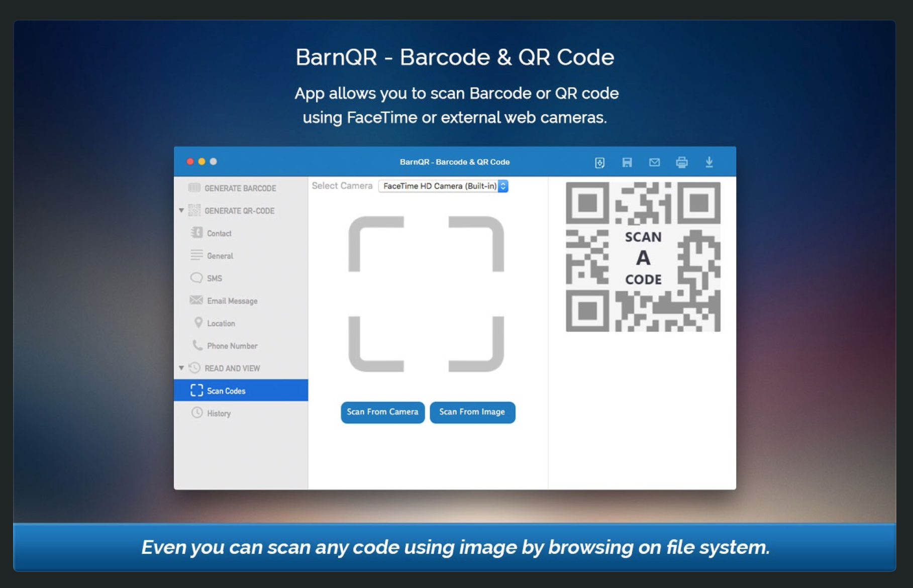
Task: Click the Scan A Code QR image
Action: tap(643, 257)
